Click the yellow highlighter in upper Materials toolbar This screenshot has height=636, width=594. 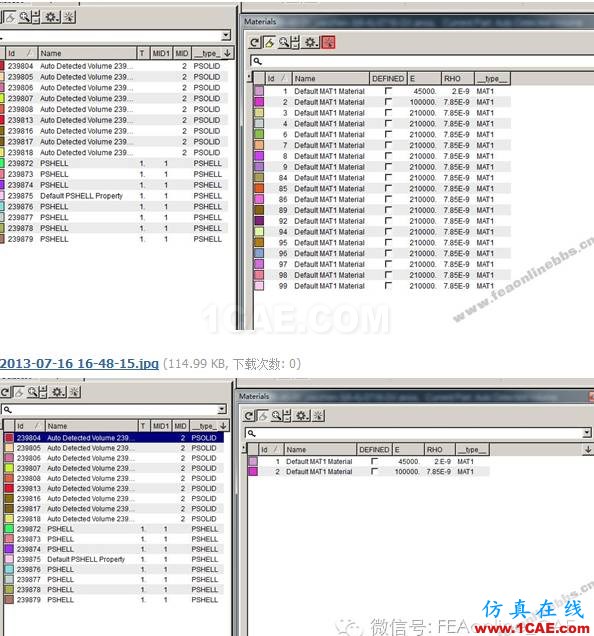coord(269,42)
